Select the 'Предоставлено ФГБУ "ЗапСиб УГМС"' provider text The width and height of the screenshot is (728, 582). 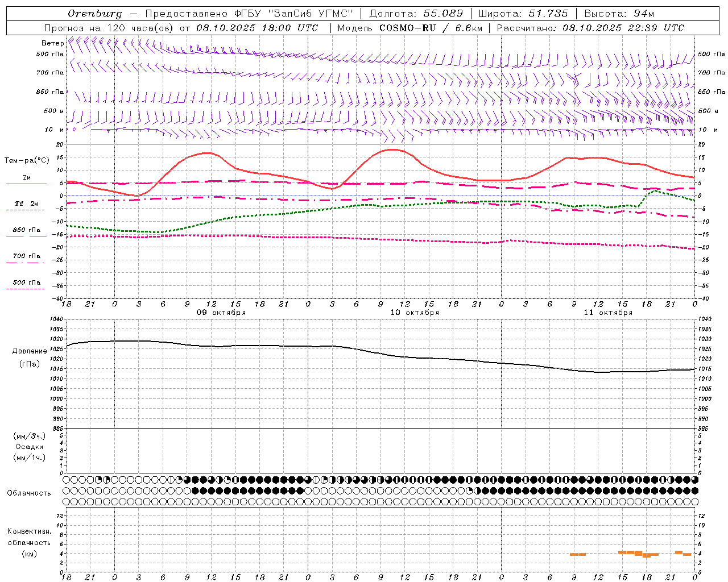pyautogui.click(x=249, y=14)
